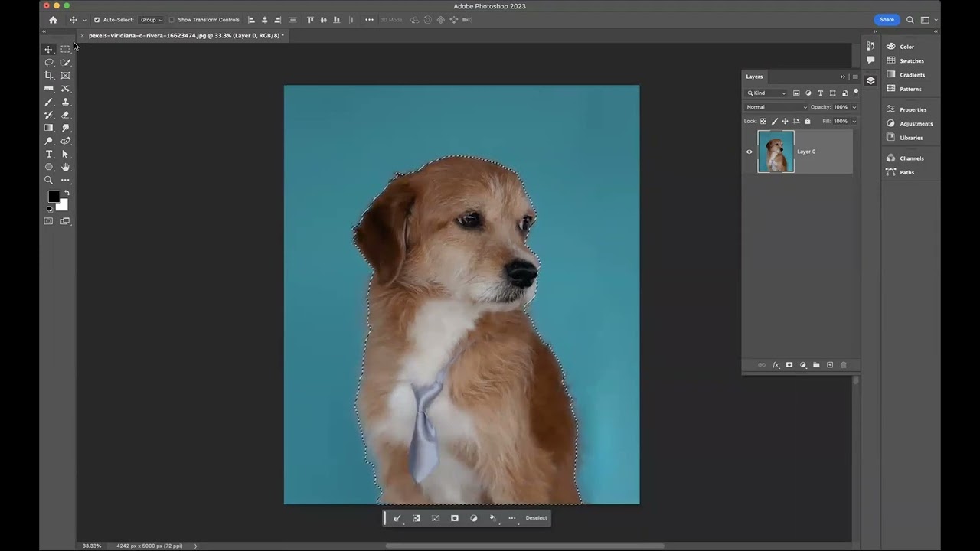
Task: Select the Frame tool
Action: tap(65, 75)
